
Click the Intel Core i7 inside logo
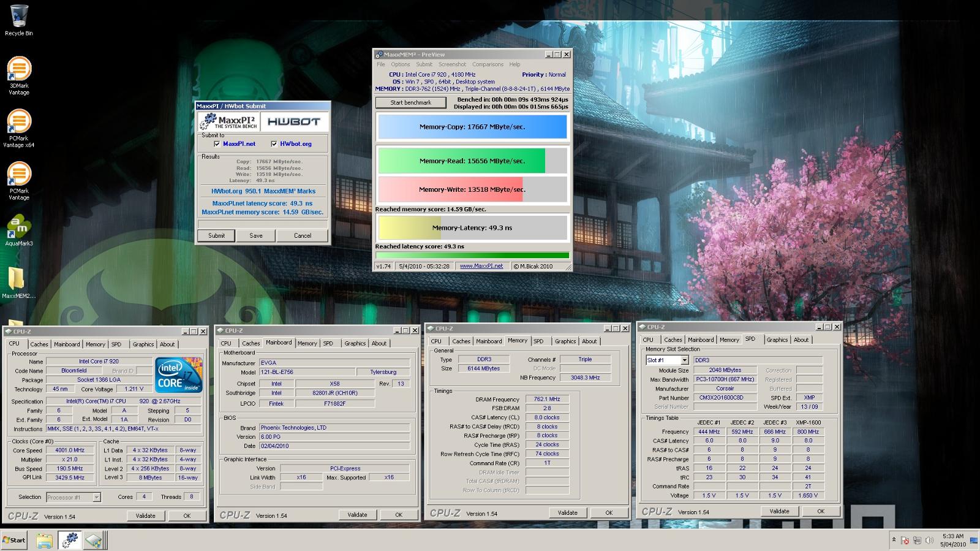178,374
